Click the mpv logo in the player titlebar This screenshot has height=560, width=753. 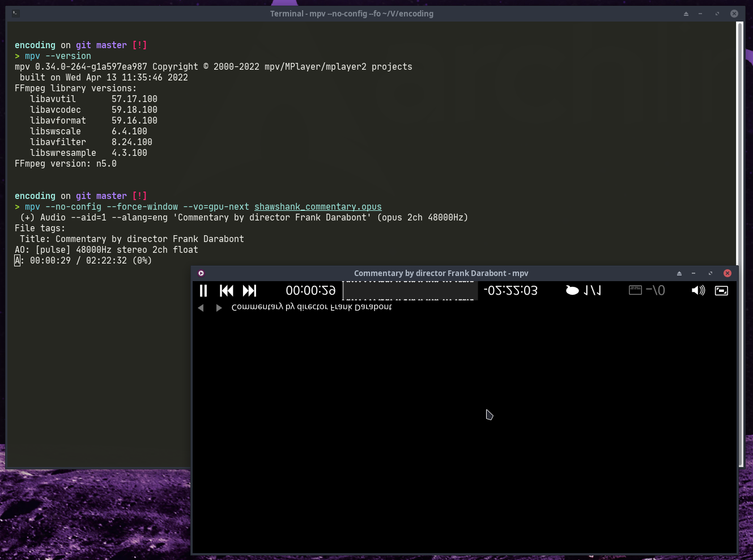[201, 273]
